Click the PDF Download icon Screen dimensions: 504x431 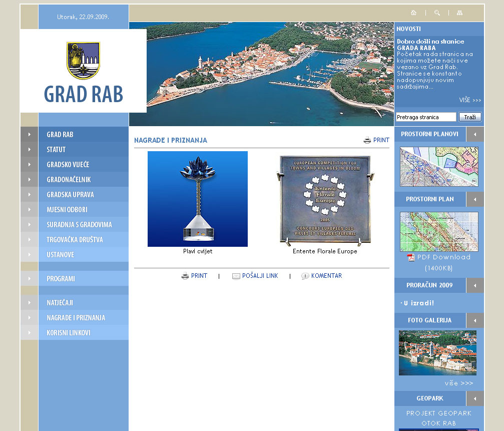pos(411,257)
